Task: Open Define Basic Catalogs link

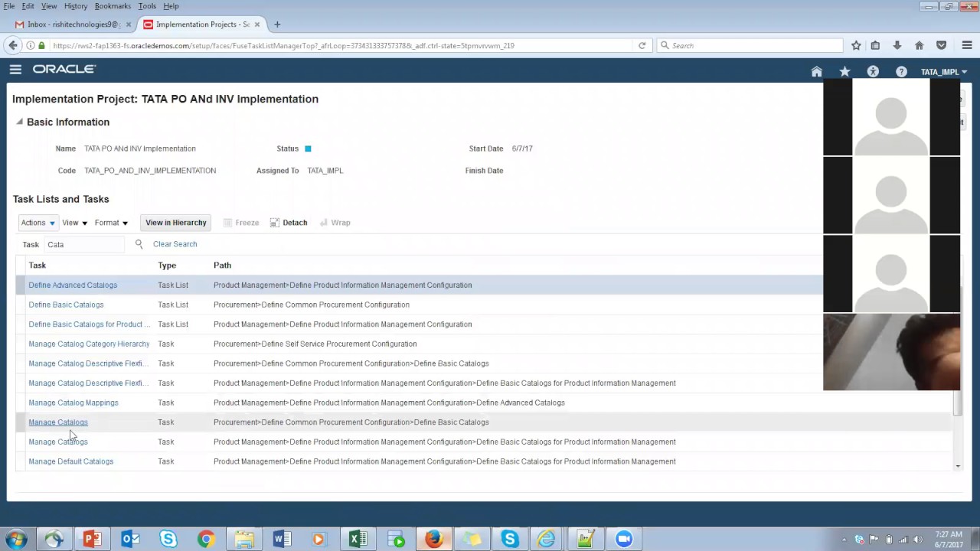Action: pyautogui.click(x=66, y=305)
